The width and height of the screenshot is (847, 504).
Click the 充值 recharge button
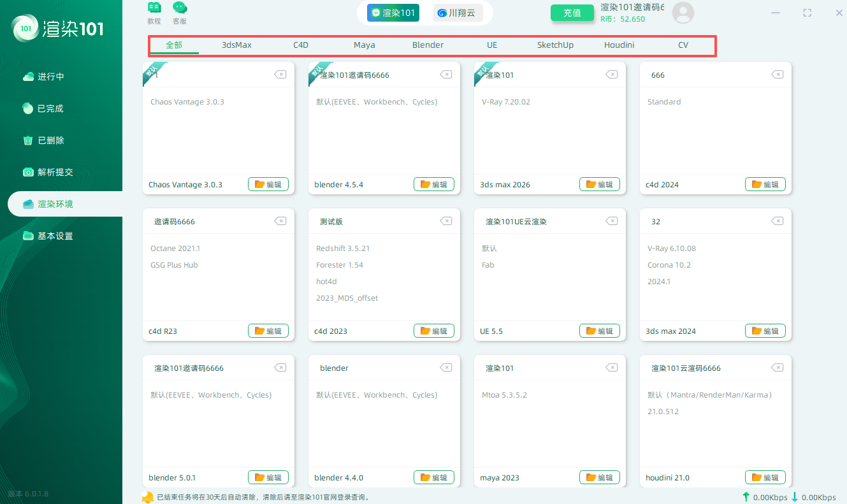[572, 13]
